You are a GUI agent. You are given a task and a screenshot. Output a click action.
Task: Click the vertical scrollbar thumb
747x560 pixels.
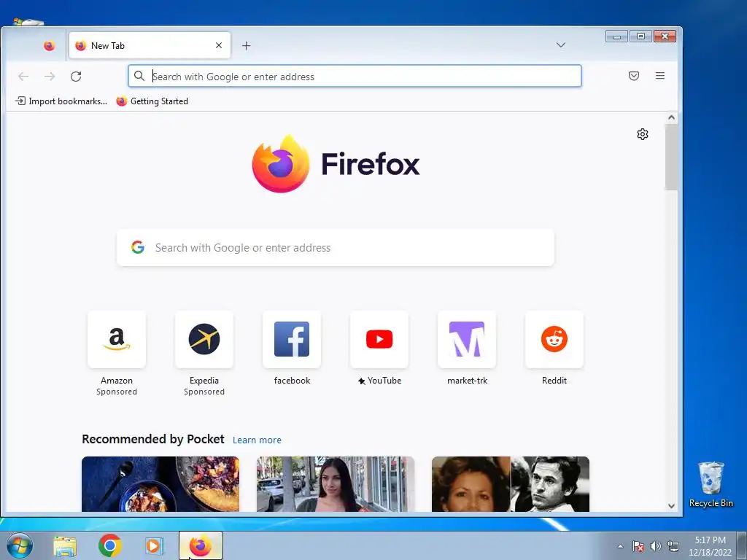671,157
